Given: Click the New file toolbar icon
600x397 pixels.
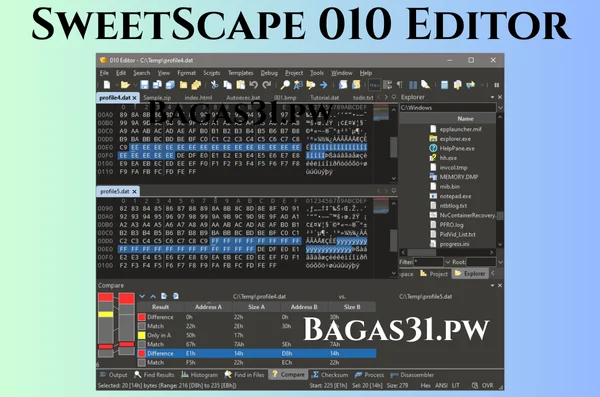Looking at the screenshot, I should click(x=107, y=85).
